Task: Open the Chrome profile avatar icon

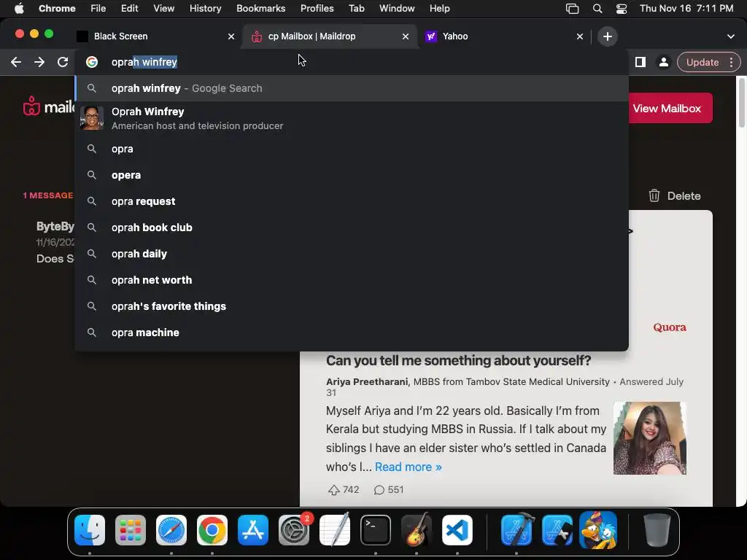Action: pos(664,62)
